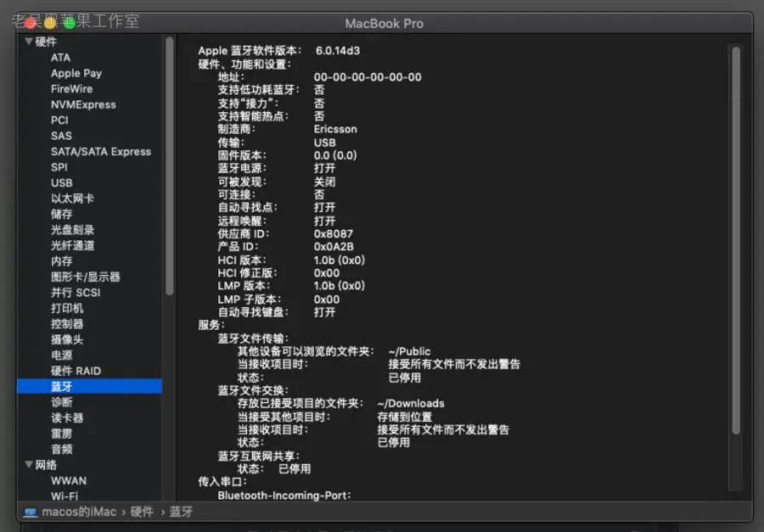Click the Bluetooth version value 6.0.14d3
This screenshot has width=764, height=532.
pyautogui.click(x=338, y=51)
